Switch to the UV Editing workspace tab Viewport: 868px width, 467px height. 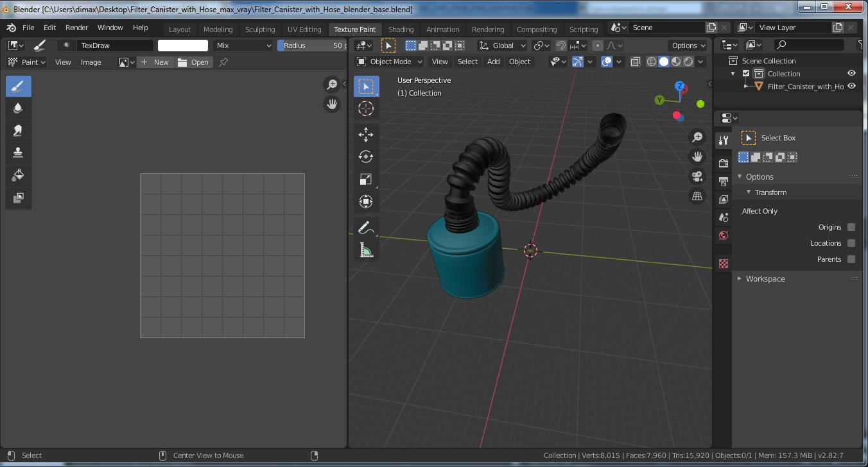click(304, 30)
